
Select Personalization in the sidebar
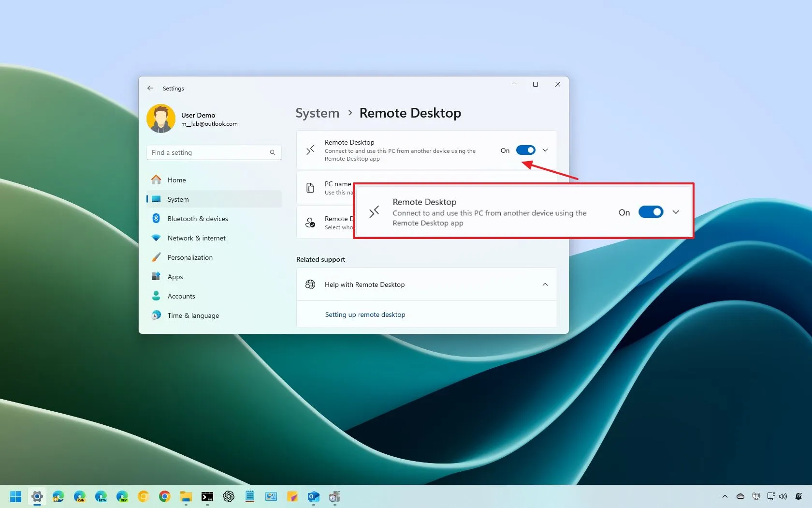point(190,257)
